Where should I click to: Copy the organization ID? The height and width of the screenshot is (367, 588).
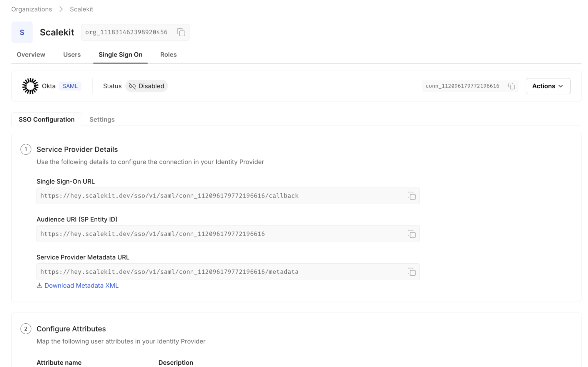tap(181, 32)
